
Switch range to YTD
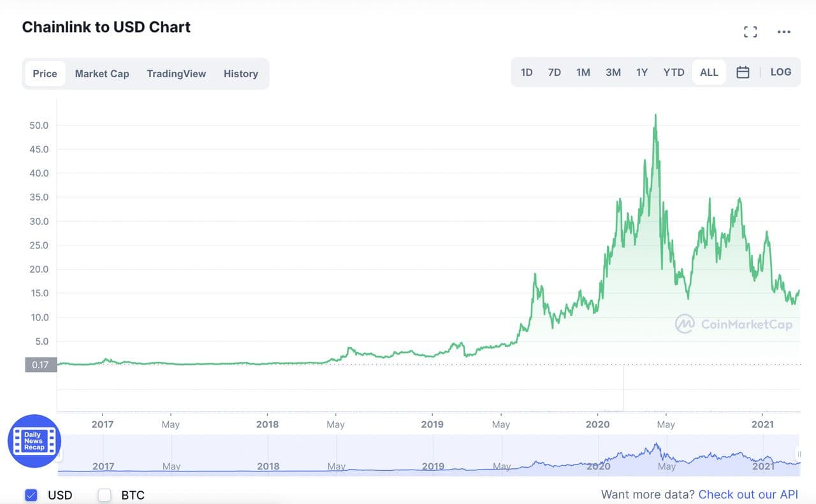(673, 73)
